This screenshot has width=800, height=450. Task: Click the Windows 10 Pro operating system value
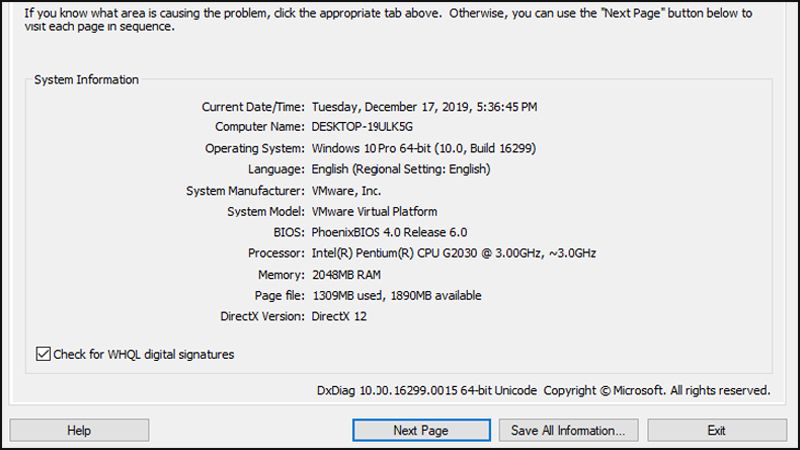point(424,148)
